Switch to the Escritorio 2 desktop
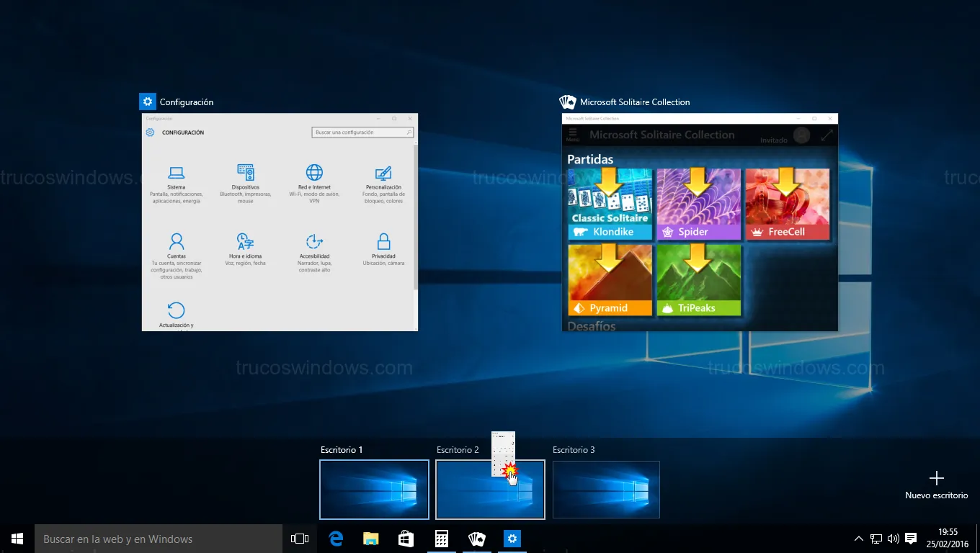 click(468, 497)
